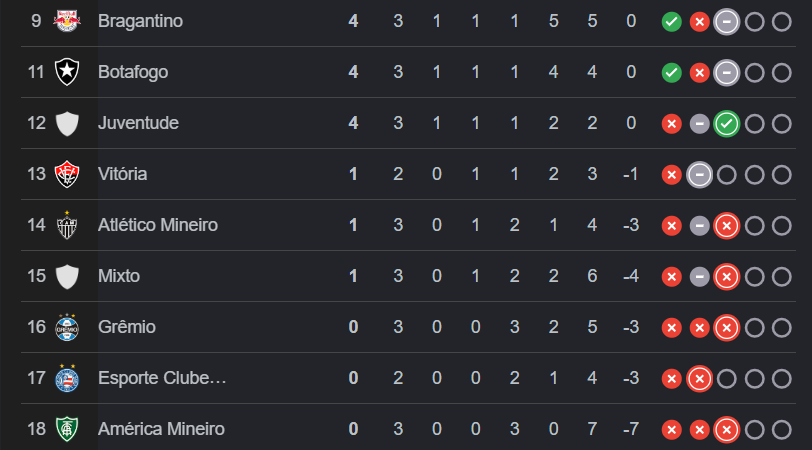Click the Botafogo star crest icon
Viewport: 812px width, 450px height.
pos(68,72)
